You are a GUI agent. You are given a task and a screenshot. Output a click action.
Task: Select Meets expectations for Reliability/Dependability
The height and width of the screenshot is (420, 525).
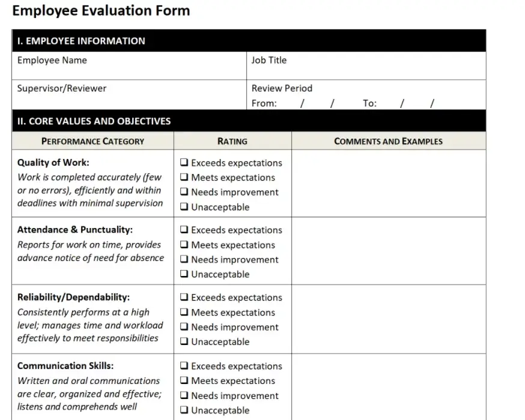[x=184, y=313]
